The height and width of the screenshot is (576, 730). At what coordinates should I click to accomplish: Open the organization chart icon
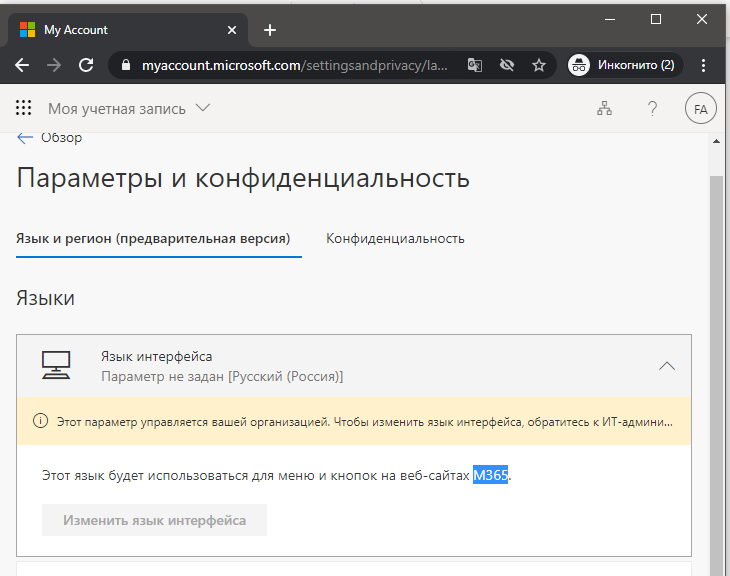(604, 108)
